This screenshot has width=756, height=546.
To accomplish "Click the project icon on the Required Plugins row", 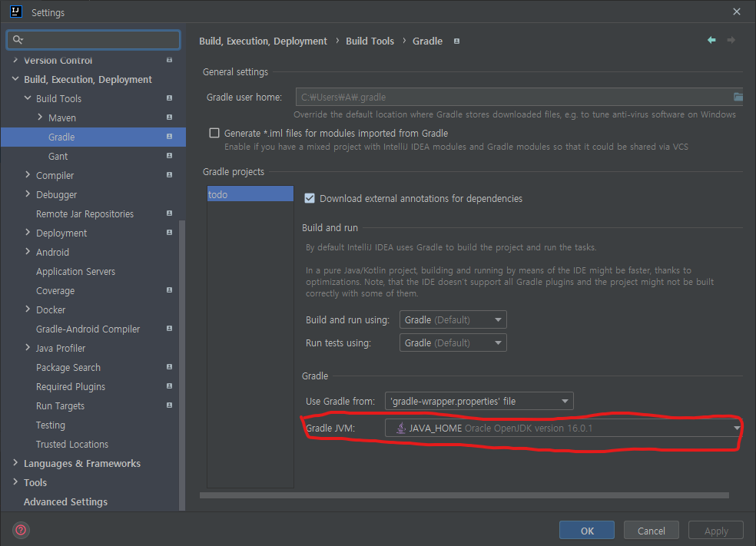I will (169, 386).
